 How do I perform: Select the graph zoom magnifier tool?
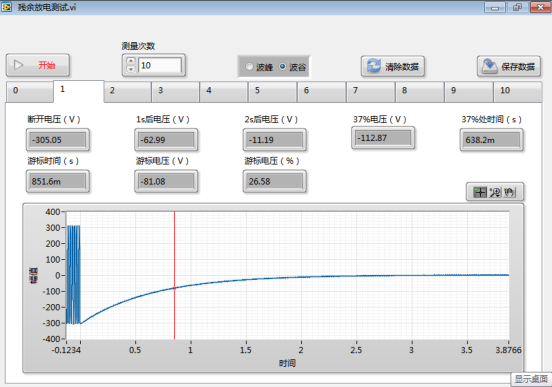click(495, 192)
